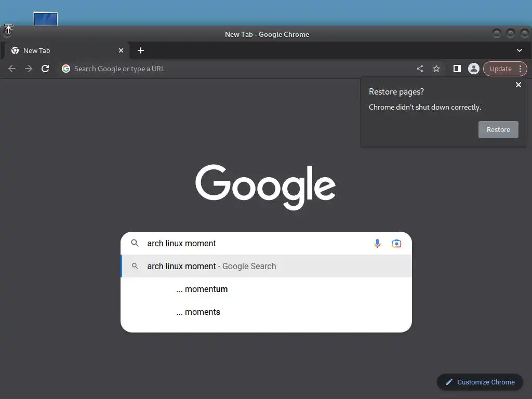The width and height of the screenshot is (532, 399).
Task: Share this page using the share icon
Action: coord(420,69)
